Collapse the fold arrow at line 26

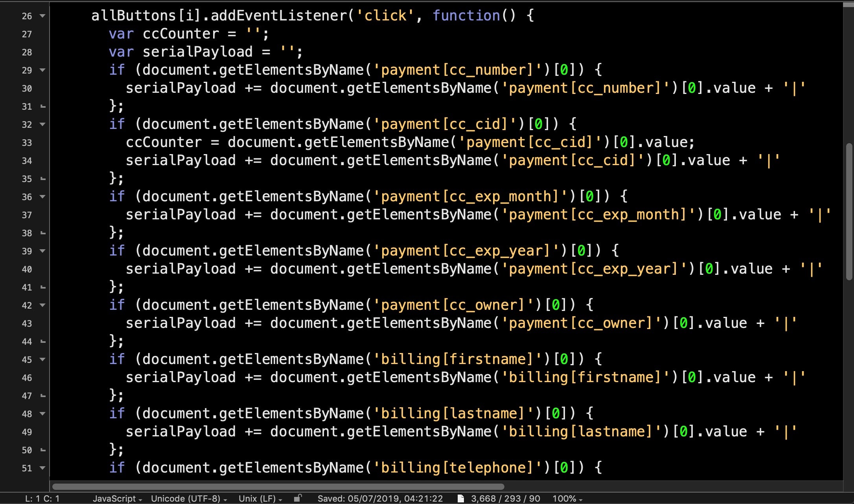tap(42, 16)
